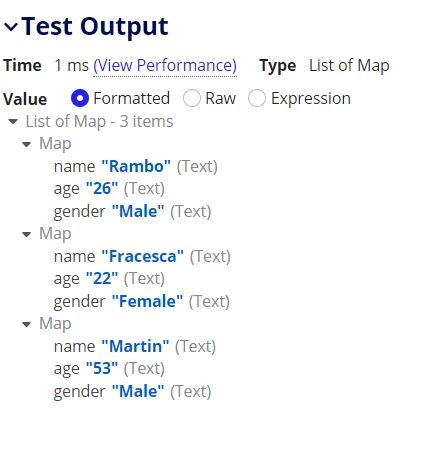Viewport: 438px width, 460px height.
Task: Click the "List of Map - 3 items" label
Action: click(x=99, y=121)
